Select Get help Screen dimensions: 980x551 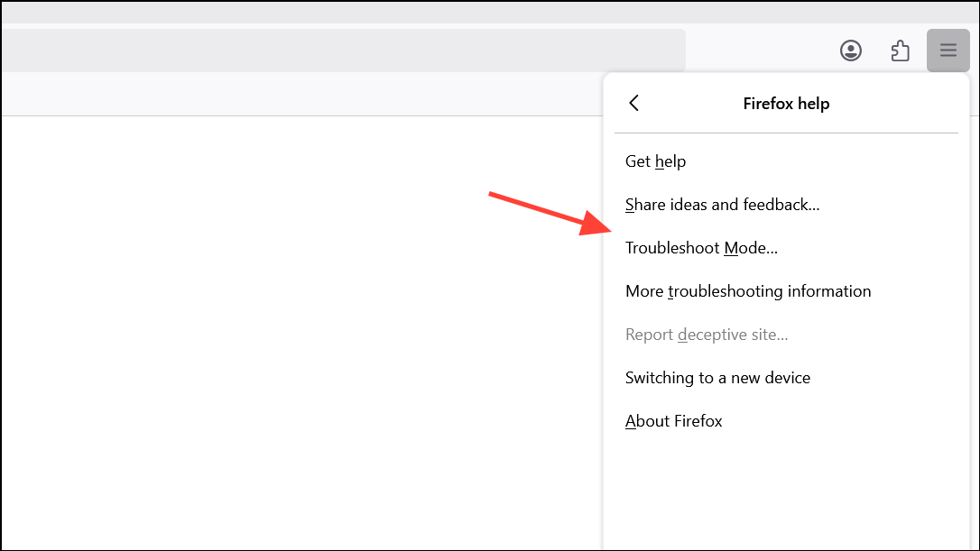pyautogui.click(x=655, y=161)
